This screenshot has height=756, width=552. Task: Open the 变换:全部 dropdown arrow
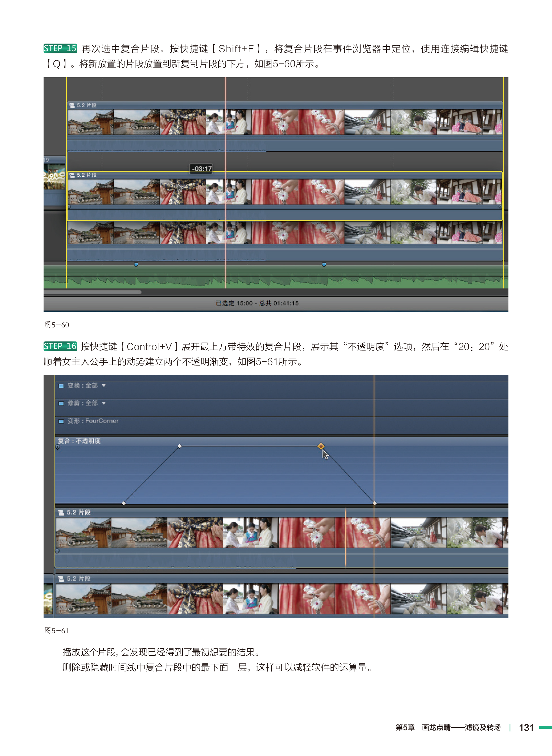104,386
